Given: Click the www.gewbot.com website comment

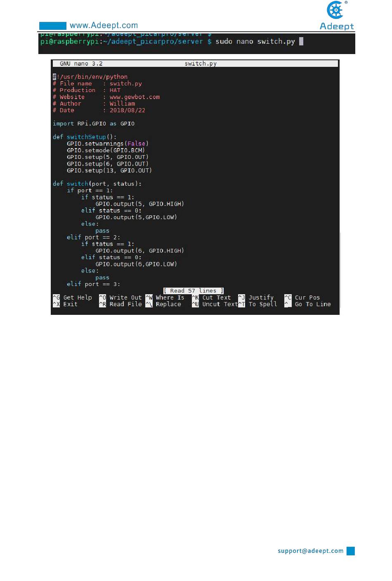Looking at the screenshot, I should (x=135, y=97).
